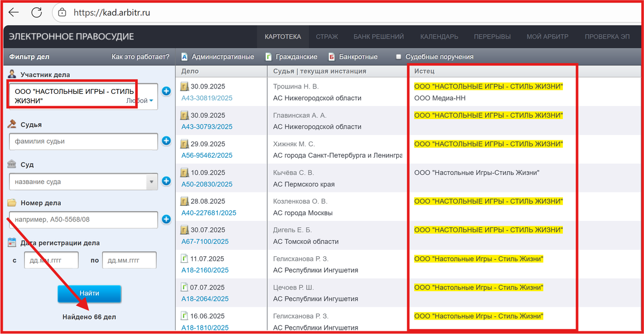Click the Найдено 66 дел result count

89,317
